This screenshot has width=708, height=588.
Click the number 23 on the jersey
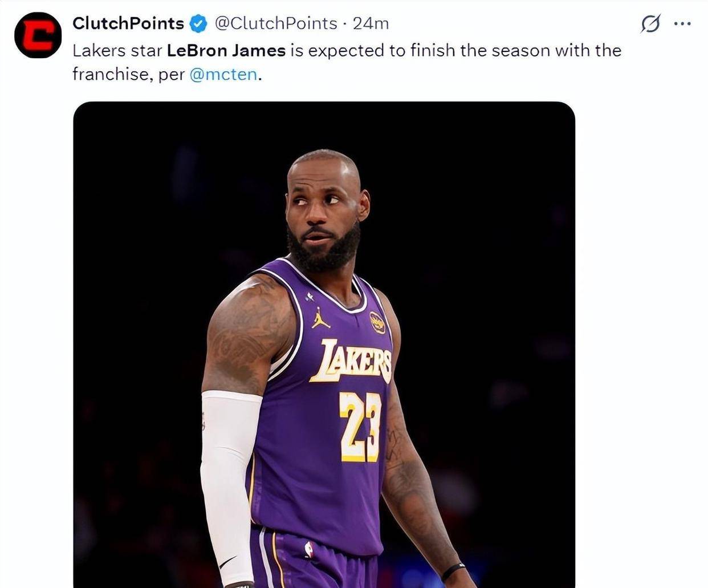pos(360,427)
